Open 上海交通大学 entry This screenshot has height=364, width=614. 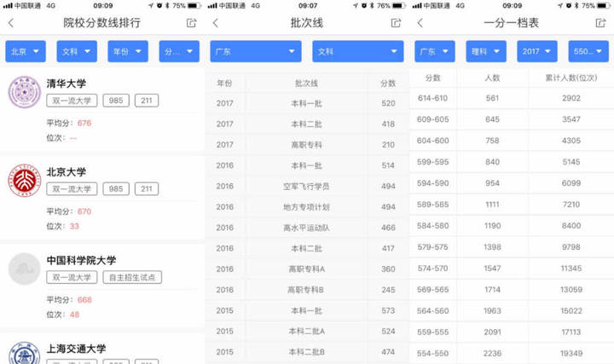coord(102,349)
